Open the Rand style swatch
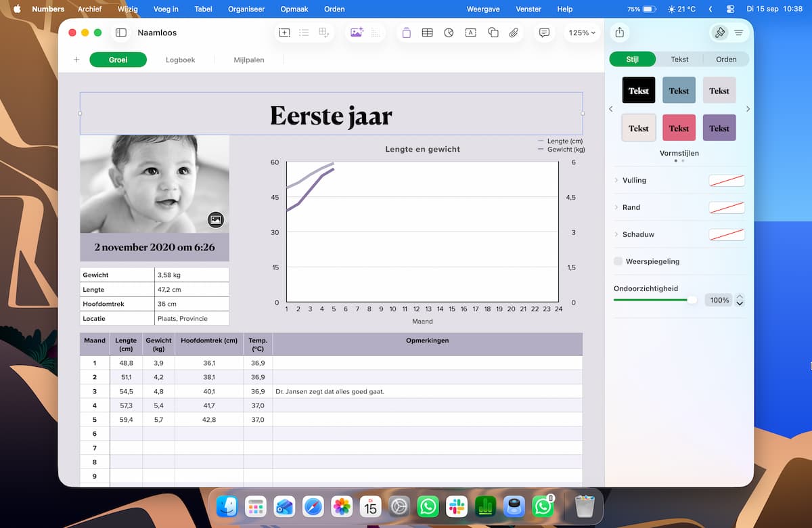The width and height of the screenshot is (812, 528). click(x=727, y=207)
